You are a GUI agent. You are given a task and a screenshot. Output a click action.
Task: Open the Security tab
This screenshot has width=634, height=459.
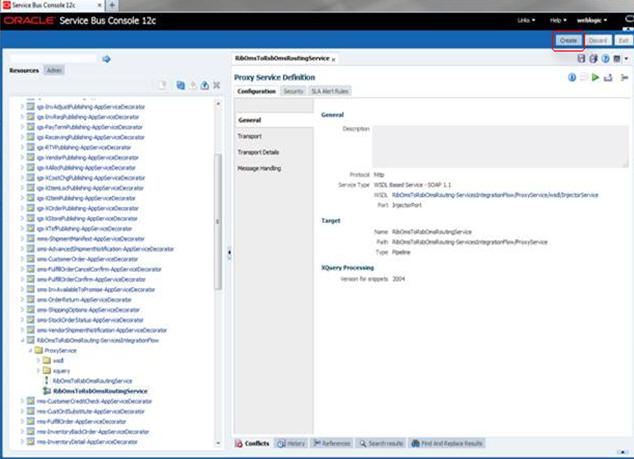click(293, 91)
